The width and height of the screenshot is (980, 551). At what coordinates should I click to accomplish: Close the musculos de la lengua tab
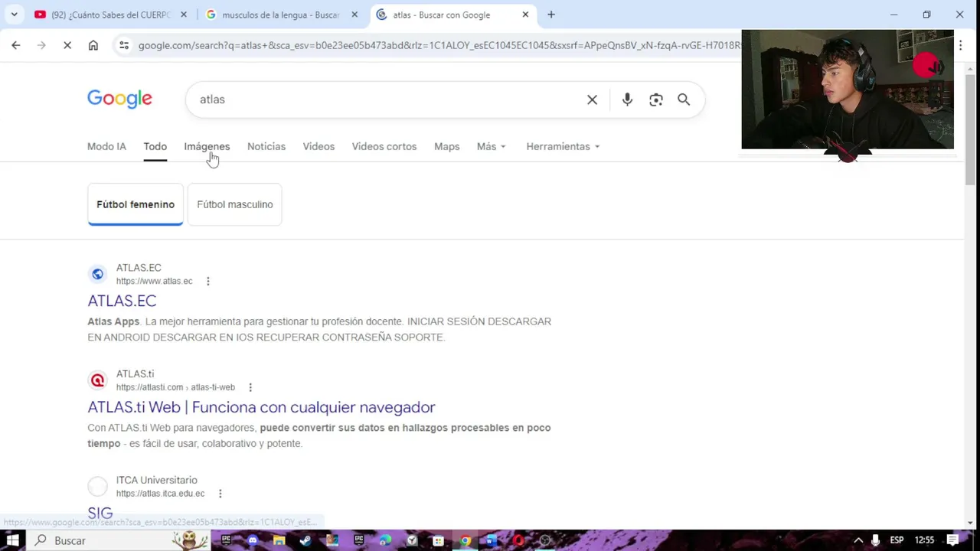pyautogui.click(x=354, y=15)
